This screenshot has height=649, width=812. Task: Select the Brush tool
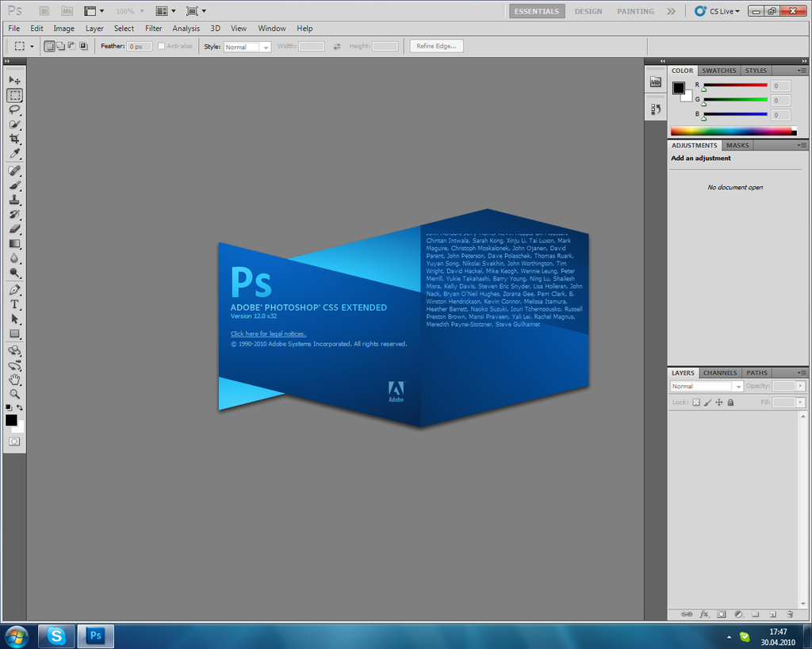[x=14, y=185]
